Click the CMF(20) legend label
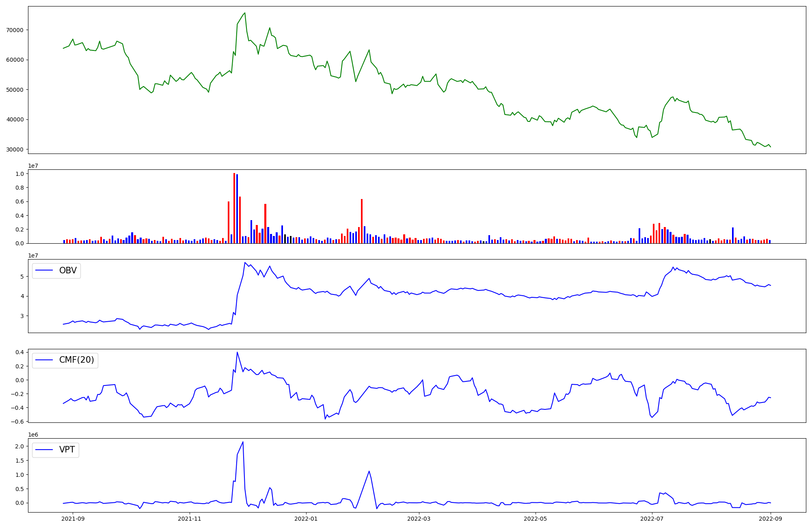The height and width of the screenshot is (528, 812). 76,360
